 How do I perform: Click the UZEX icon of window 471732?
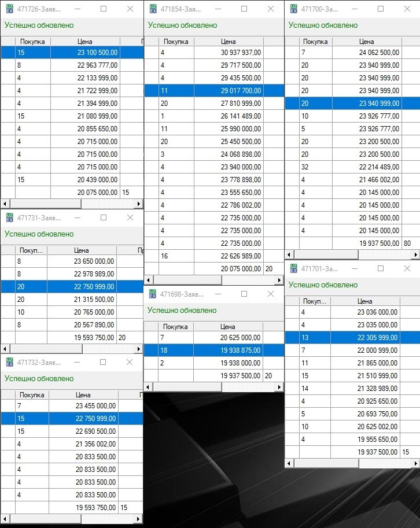[x=10, y=363]
